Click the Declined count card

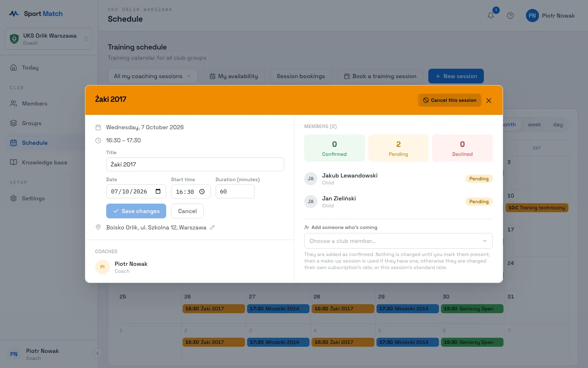click(462, 148)
